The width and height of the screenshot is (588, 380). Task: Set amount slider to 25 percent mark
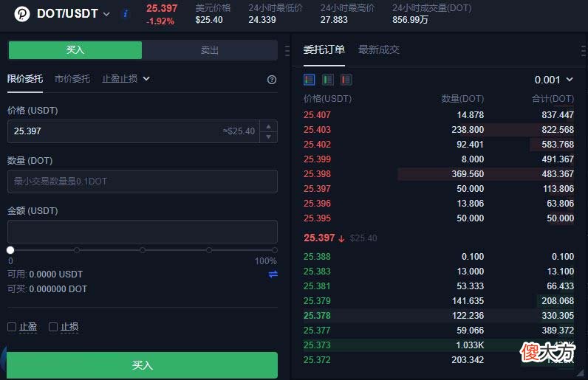77,250
